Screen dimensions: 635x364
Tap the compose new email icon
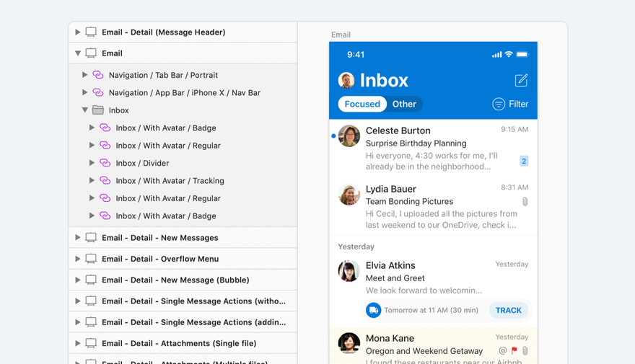tap(521, 80)
